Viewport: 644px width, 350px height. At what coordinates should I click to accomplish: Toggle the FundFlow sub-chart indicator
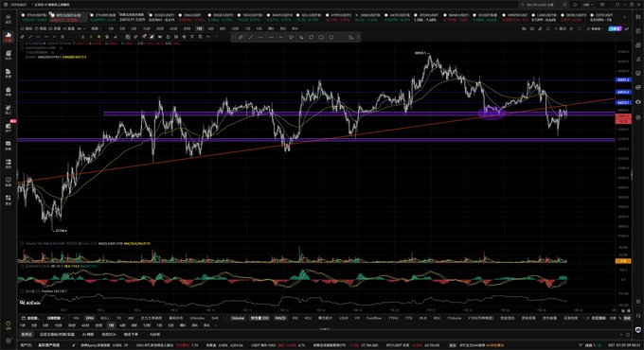(x=374, y=318)
